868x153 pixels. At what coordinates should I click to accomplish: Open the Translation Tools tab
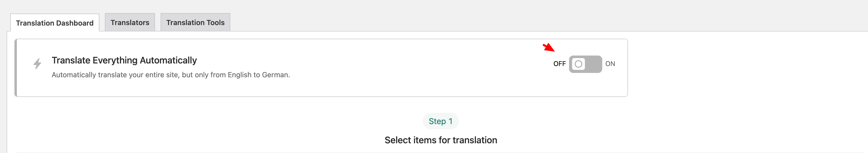[x=195, y=23]
